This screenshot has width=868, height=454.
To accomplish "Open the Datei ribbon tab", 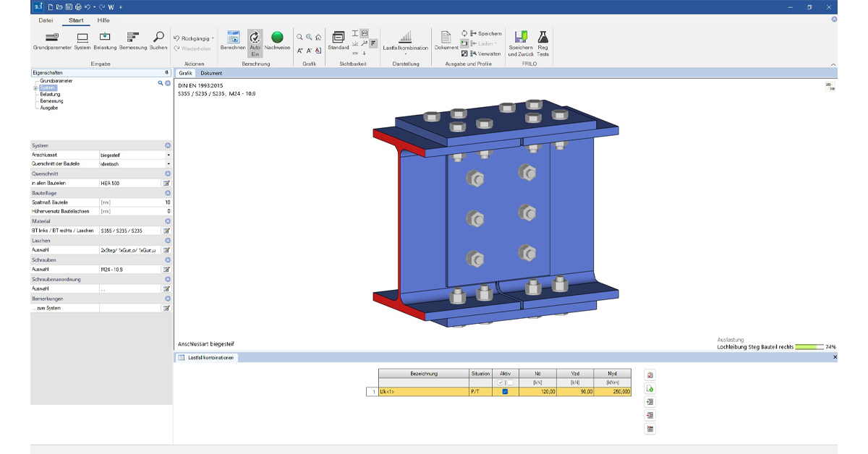I will [46, 20].
